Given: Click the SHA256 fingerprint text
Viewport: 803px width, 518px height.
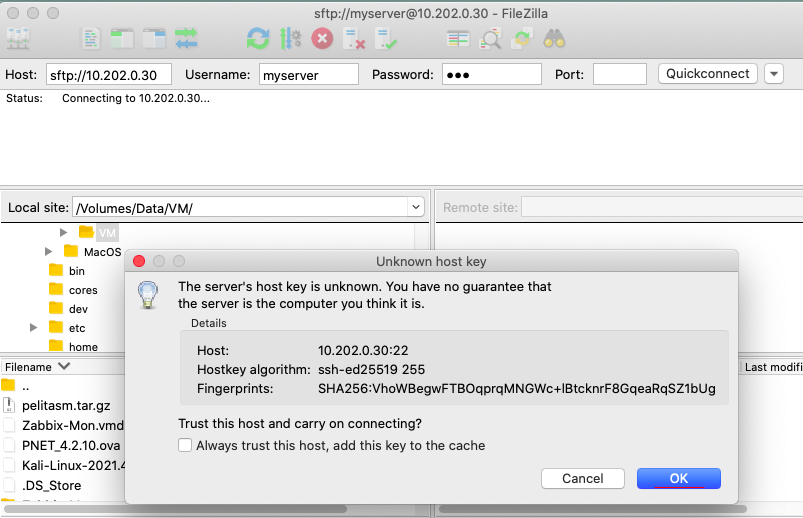Looking at the screenshot, I should [517, 388].
